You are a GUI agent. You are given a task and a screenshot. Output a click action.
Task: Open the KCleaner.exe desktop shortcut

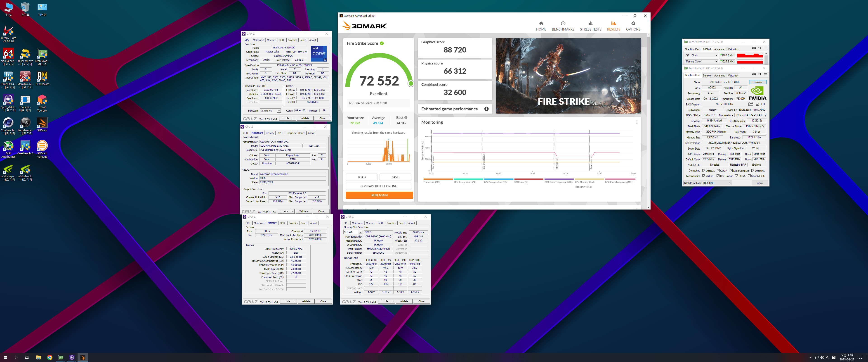point(25,57)
